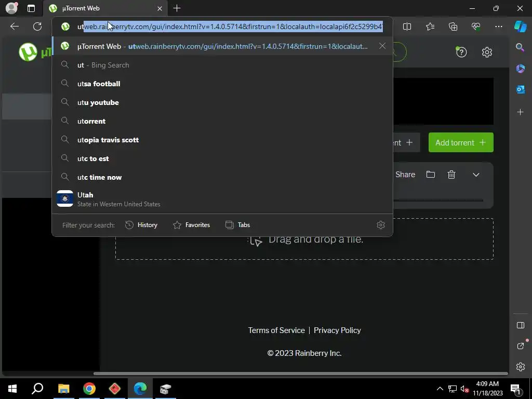Open the Favorites star toolbar icon
This screenshot has width=532, height=399.
click(x=430, y=26)
